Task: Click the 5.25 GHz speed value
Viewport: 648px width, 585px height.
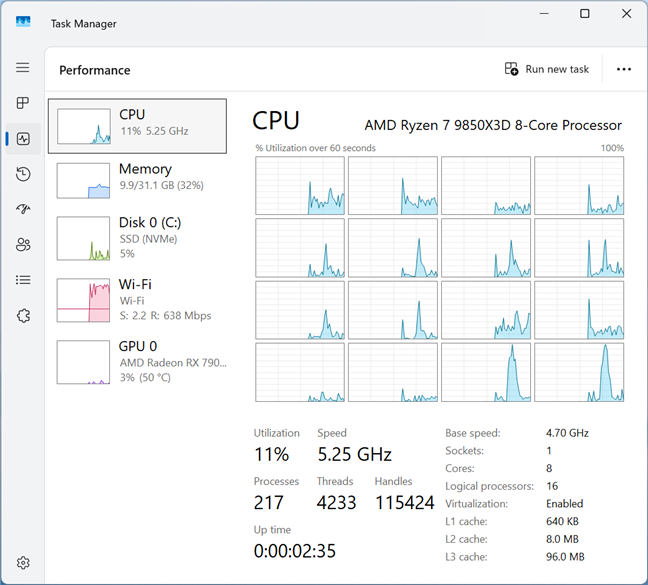Action: (355, 454)
